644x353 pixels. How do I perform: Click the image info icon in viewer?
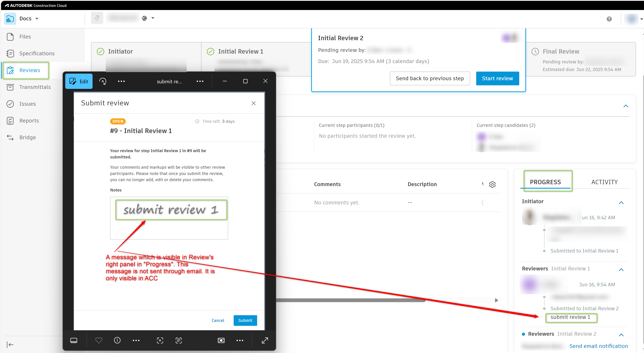click(117, 340)
